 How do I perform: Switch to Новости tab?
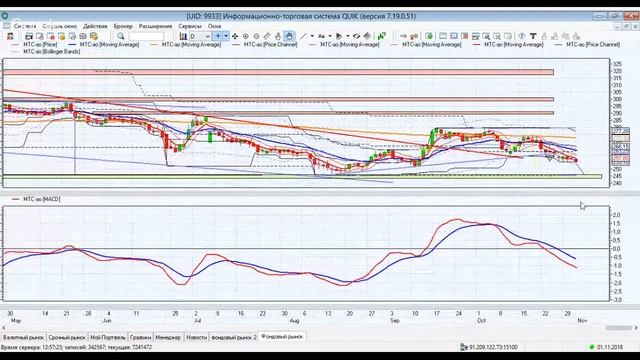(196, 338)
